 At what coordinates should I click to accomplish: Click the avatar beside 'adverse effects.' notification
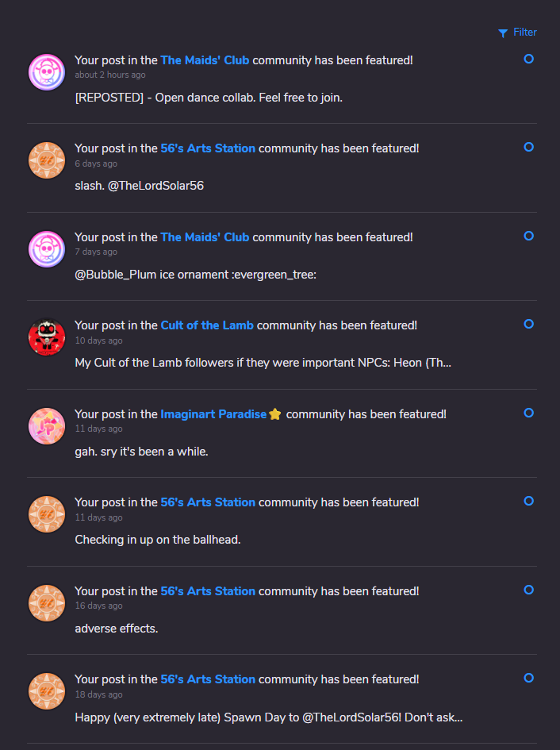(x=46, y=603)
